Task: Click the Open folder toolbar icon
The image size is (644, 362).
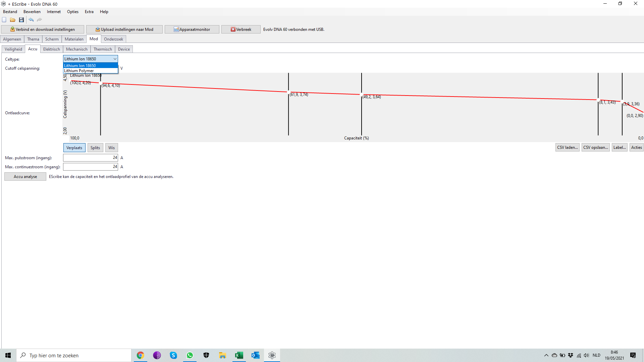Action: coord(13,20)
